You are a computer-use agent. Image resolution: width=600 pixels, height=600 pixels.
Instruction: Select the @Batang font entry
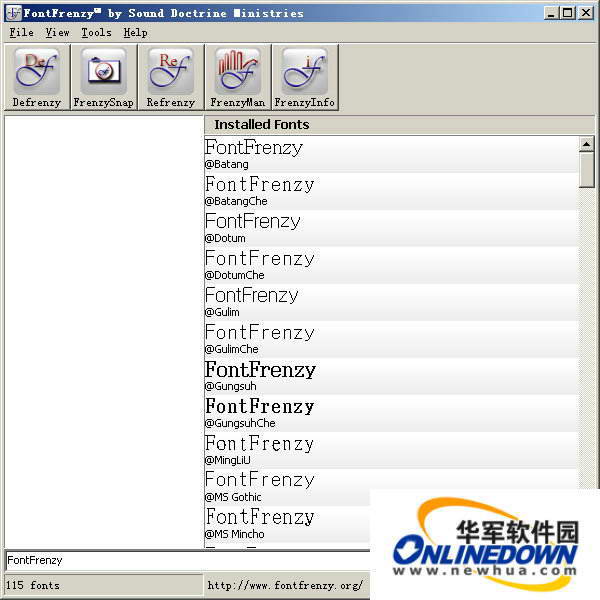coord(391,154)
